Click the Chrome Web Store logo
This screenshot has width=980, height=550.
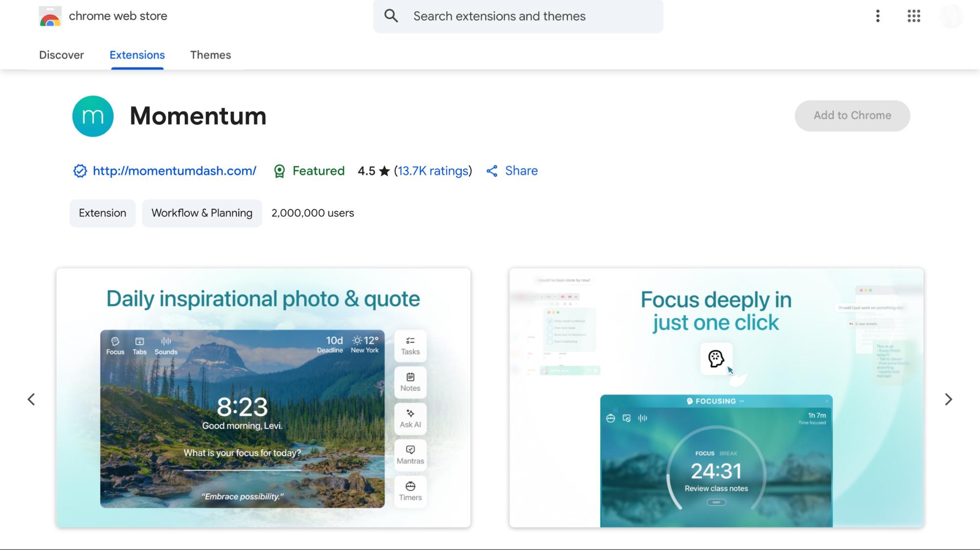(50, 16)
